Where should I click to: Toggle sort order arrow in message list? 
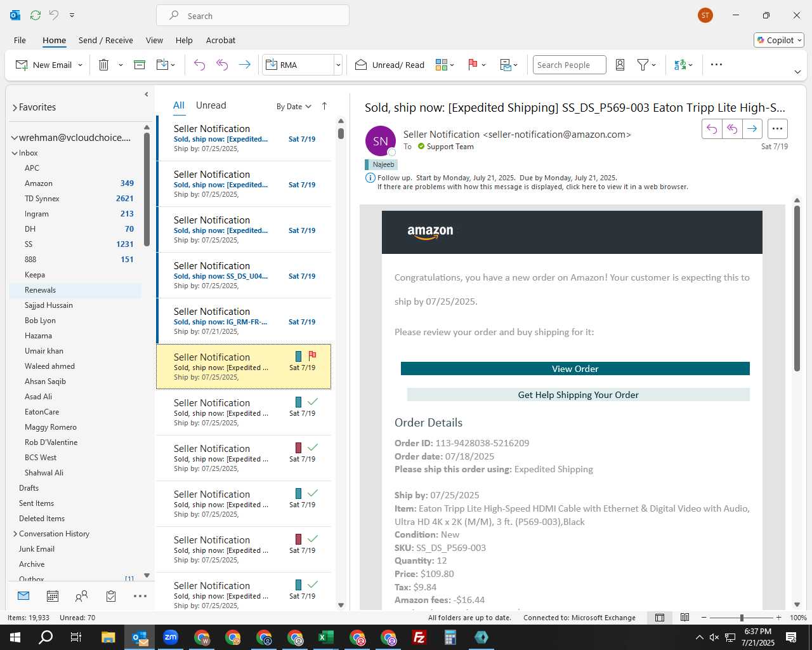[324, 106]
